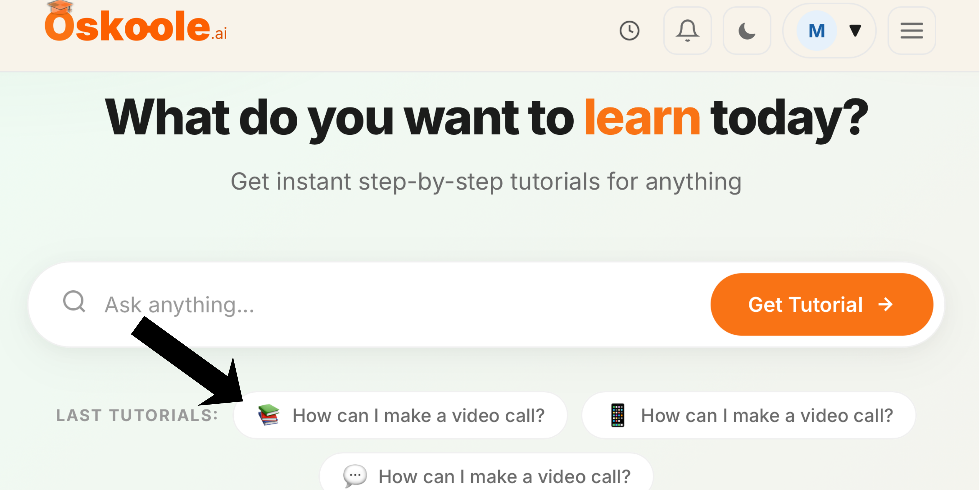
Task: Open notifications bell
Action: [687, 31]
